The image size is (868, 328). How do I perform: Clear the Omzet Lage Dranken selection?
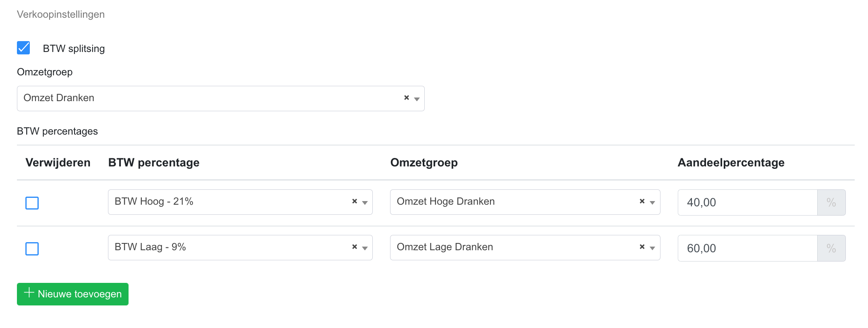coord(642,247)
